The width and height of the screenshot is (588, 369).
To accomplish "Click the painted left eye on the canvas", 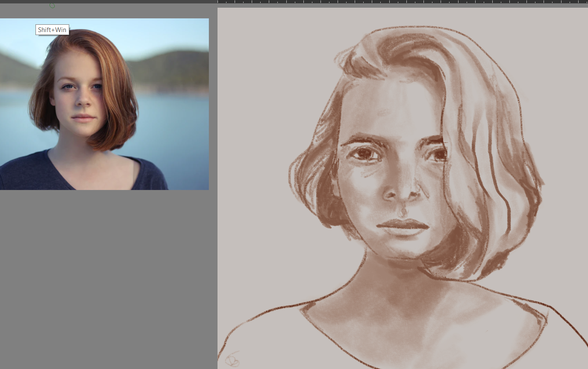I will pyautogui.click(x=365, y=154).
